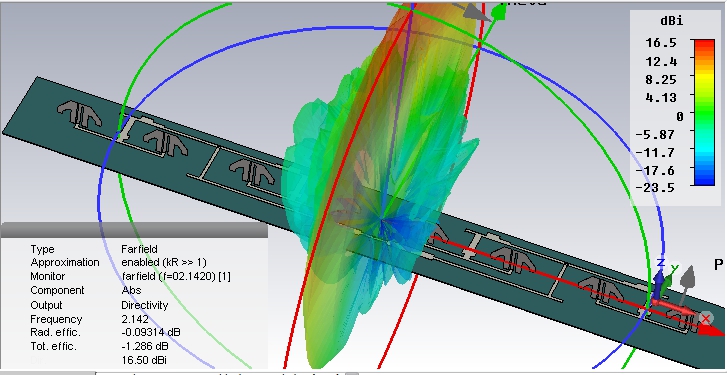The width and height of the screenshot is (727, 375).
Task: Click the green Y axis arrow
Action: click(666, 286)
